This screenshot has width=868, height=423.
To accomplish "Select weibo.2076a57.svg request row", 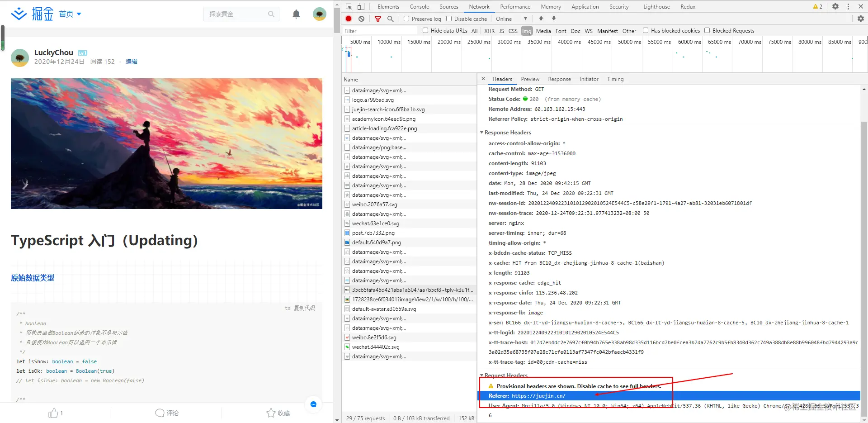I will click(x=409, y=204).
